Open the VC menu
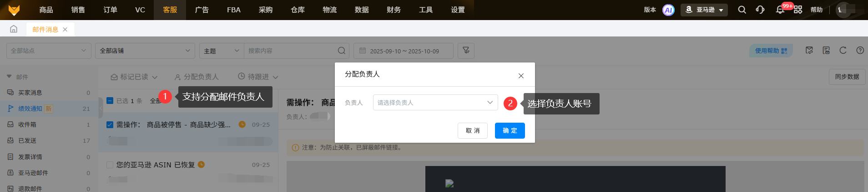Screen dimensions: 868x192 pyautogui.click(x=140, y=10)
